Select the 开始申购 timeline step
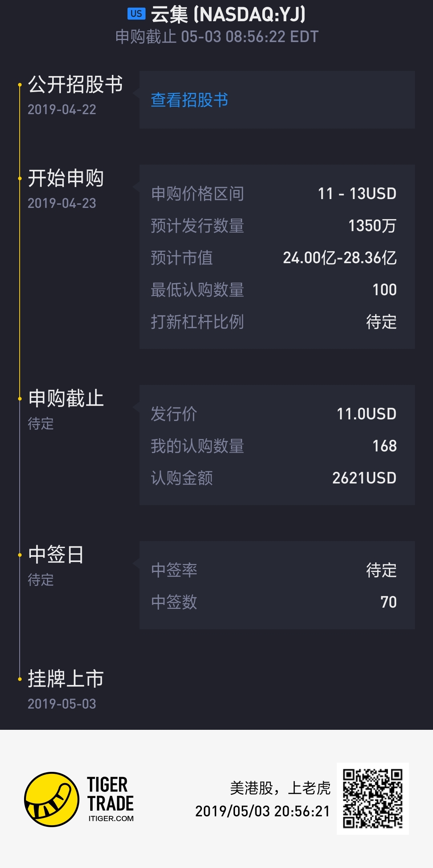 (66, 178)
